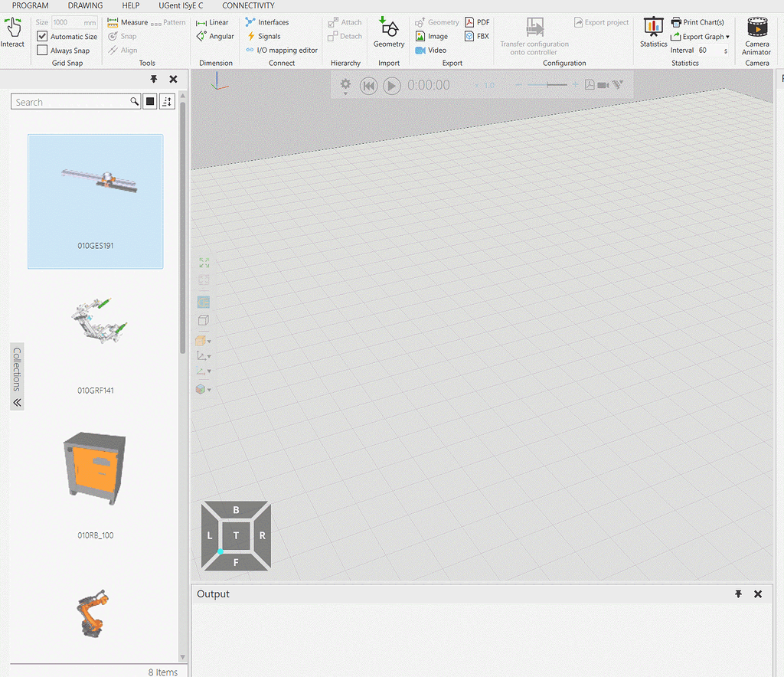Open the Camera Animator

pos(757,36)
